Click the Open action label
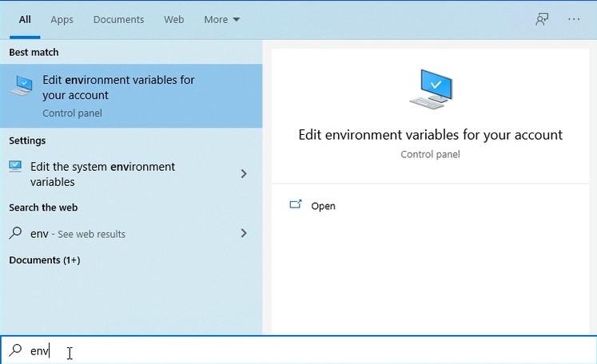This screenshot has width=597, height=364. tap(323, 206)
